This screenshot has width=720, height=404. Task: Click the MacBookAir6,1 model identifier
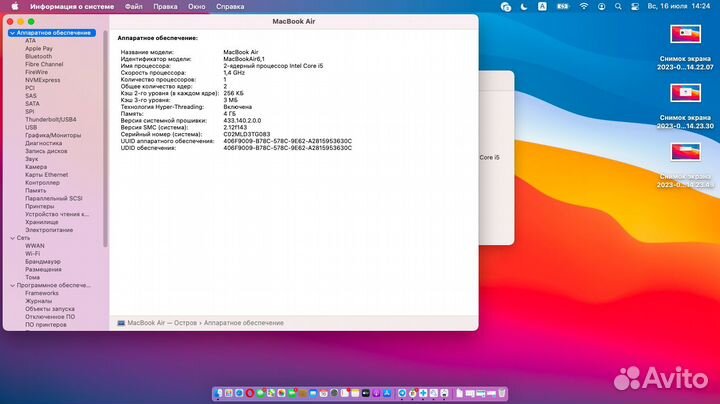coord(244,59)
